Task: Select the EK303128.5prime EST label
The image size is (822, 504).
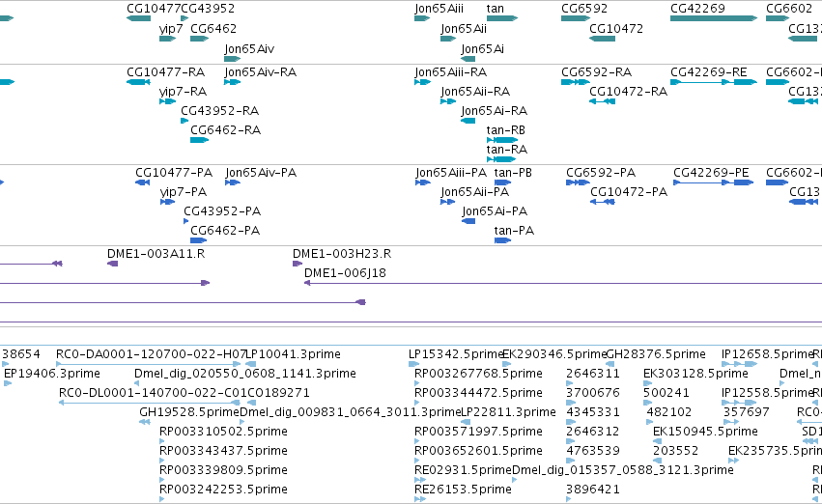Action: 695,374
